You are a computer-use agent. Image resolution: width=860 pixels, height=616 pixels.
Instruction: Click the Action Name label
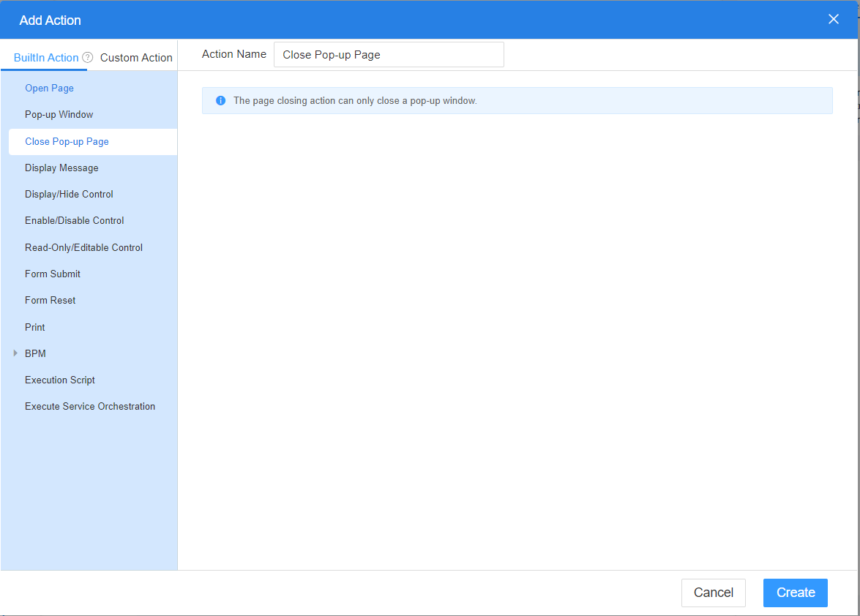click(x=233, y=54)
